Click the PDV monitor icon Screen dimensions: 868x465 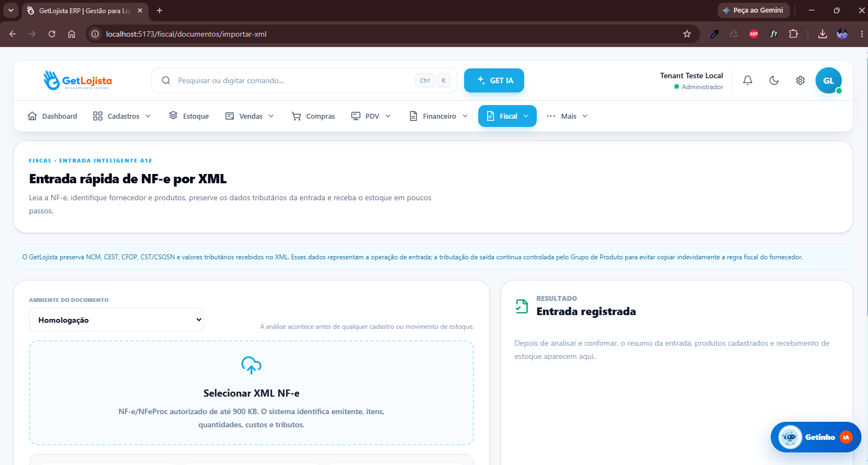(x=356, y=116)
